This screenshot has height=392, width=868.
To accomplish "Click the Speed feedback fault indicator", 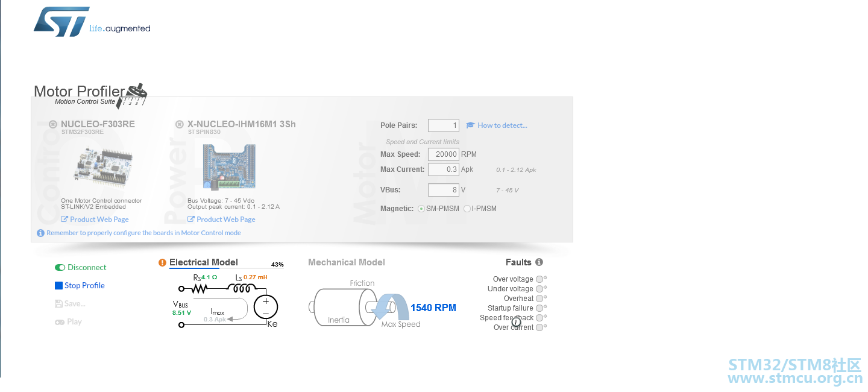I will pos(539,318).
